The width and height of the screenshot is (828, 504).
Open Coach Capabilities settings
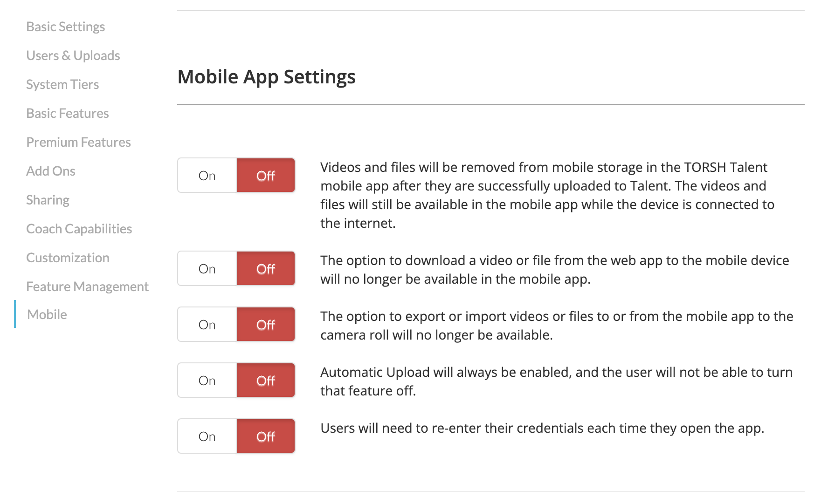point(79,229)
